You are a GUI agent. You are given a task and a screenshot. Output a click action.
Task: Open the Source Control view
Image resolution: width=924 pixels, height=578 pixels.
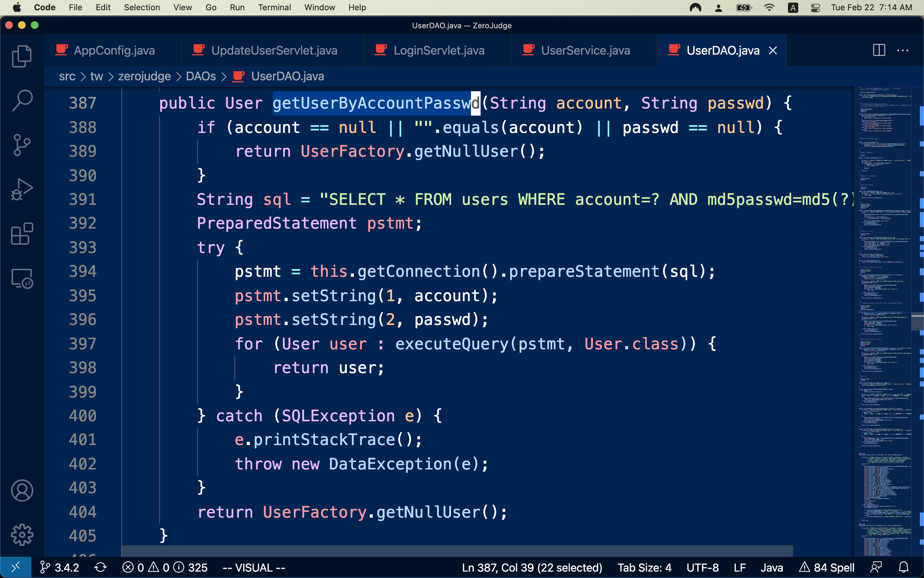click(22, 145)
